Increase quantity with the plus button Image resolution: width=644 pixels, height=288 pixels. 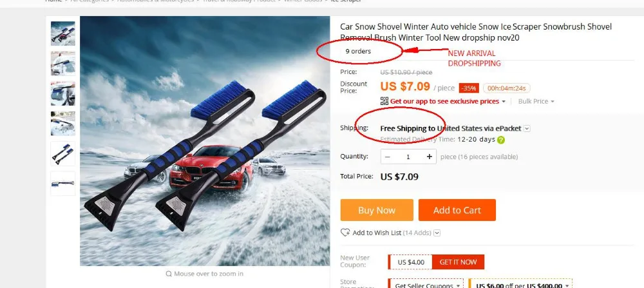429,157
